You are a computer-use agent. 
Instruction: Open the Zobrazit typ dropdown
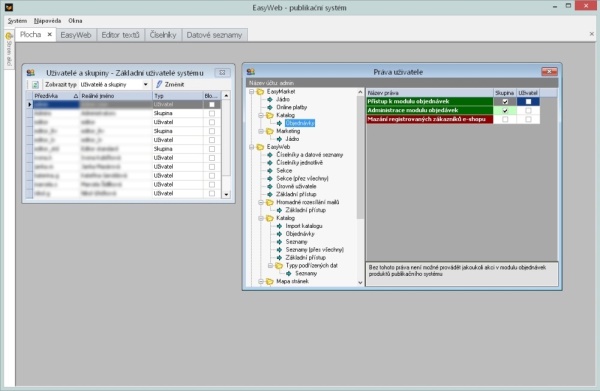point(145,85)
